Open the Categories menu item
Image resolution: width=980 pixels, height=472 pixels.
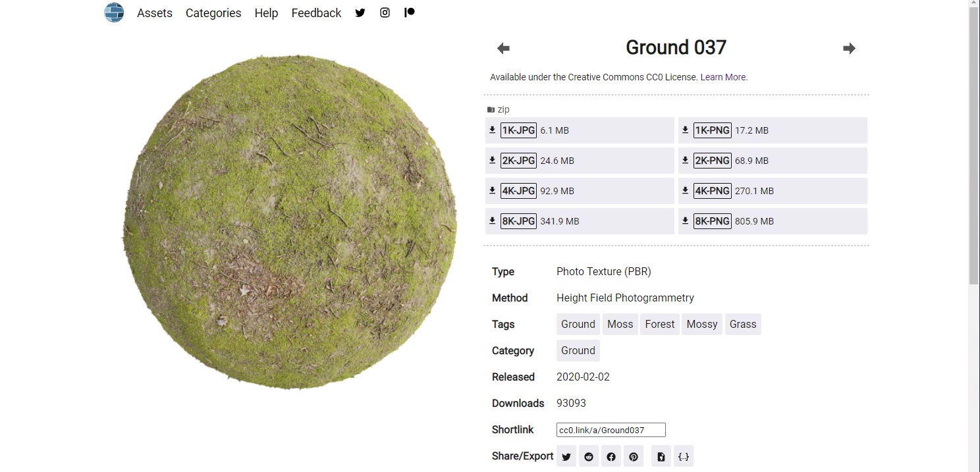tap(213, 13)
